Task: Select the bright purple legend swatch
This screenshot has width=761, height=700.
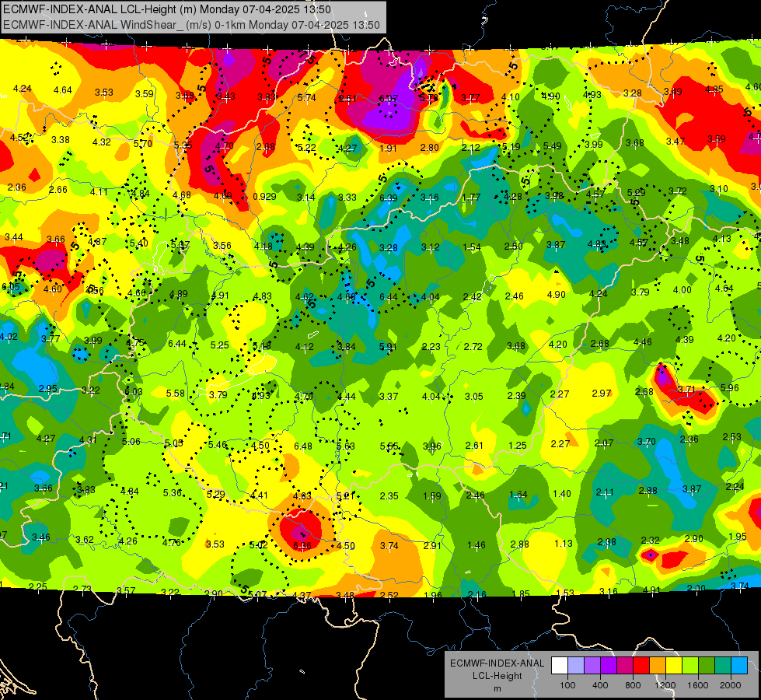Action: pos(609,665)
